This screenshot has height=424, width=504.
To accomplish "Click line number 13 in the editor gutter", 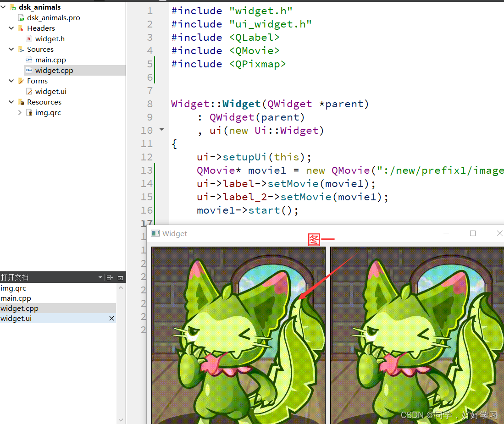I will (147, 170).
